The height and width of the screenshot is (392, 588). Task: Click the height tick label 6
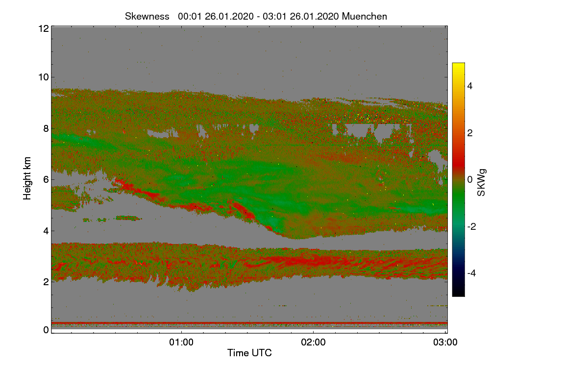pyautogui.click(x=46, y=179)
